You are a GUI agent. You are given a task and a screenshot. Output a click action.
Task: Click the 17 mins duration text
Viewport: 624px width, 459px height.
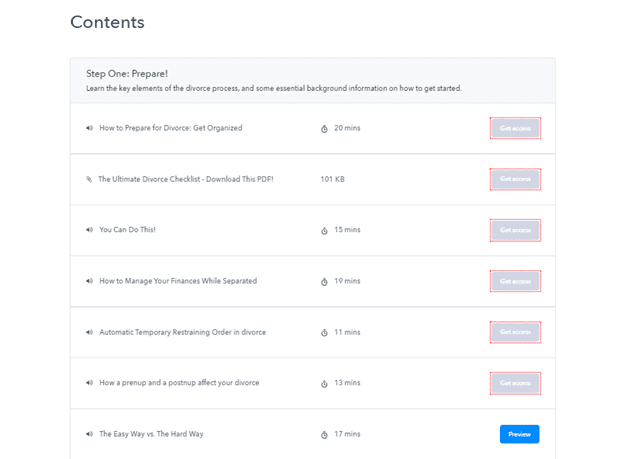click(347, 434)
